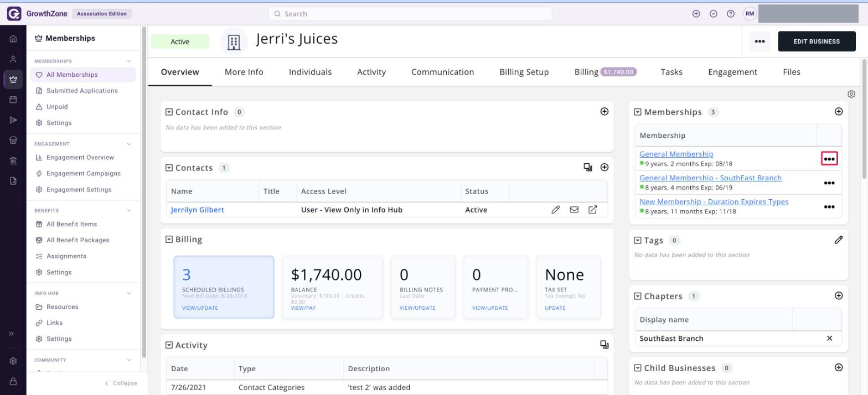
Task: Open the General Membership link
Action: pyautogui.click(x=676, y=154)
